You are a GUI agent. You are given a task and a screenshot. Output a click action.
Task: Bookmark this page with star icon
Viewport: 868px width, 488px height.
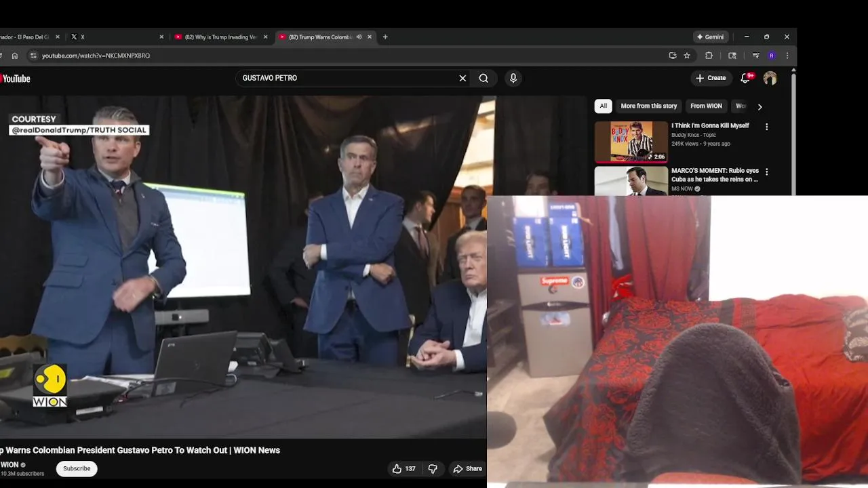tap(687, 56)
